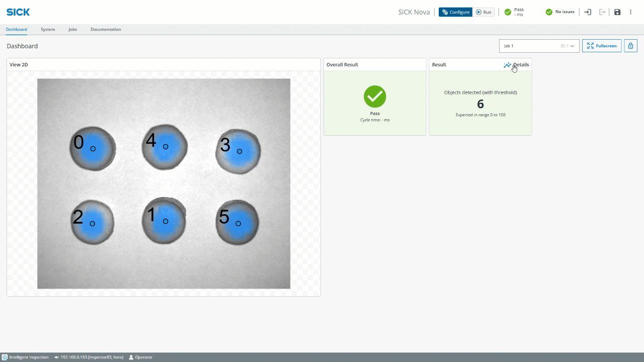
Task: Click the Intelligent Inspection brain icon
Action: (5, 357)
